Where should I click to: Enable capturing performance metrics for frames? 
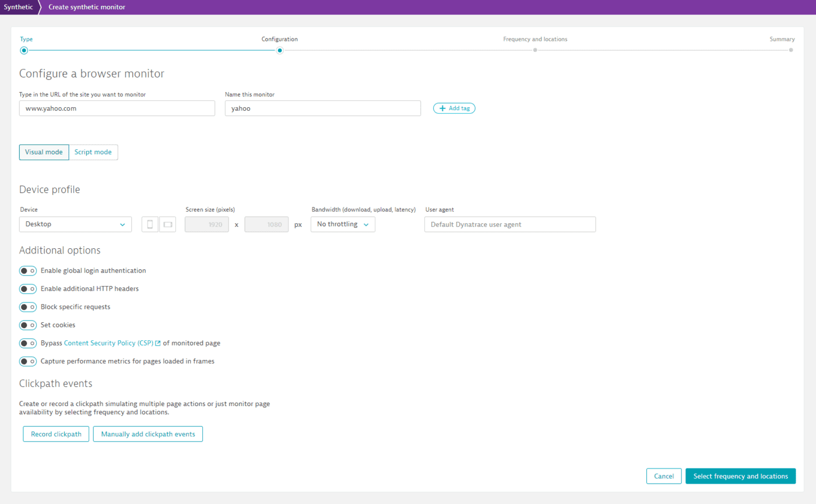coord(28,361)
